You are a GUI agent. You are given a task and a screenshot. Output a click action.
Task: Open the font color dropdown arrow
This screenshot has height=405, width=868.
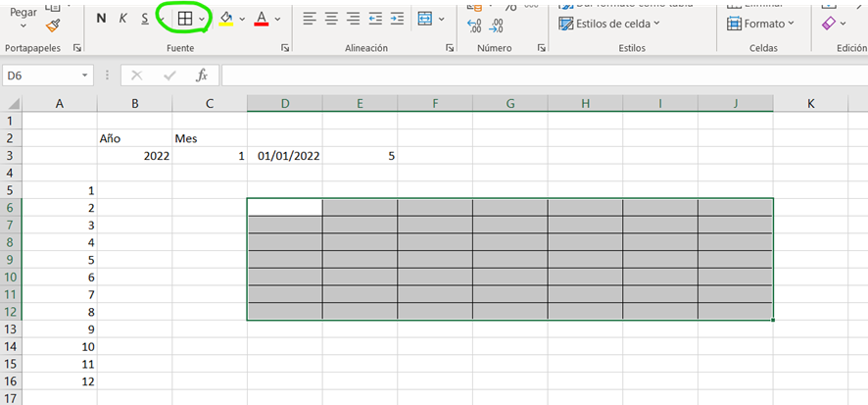pos(277,19)
